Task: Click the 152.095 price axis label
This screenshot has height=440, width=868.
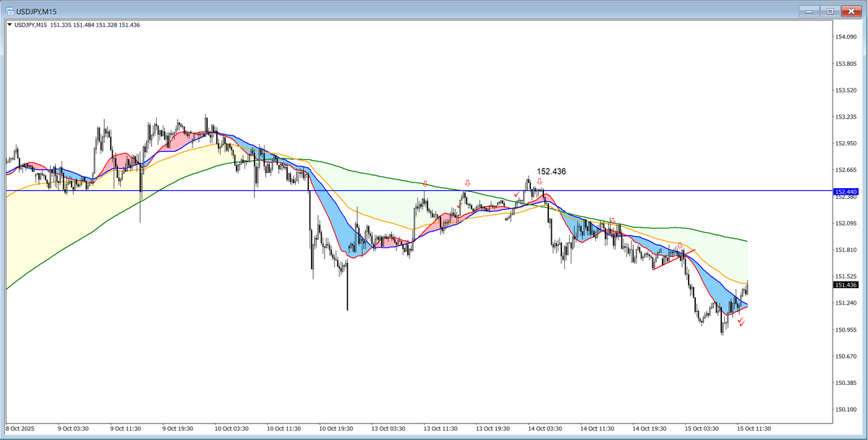Action: pyautogui.click(x=846, y=223)
